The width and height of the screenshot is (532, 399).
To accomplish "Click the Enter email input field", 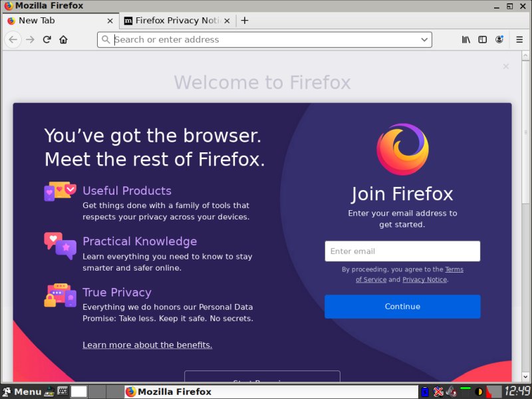I will (x=402, y=251).
